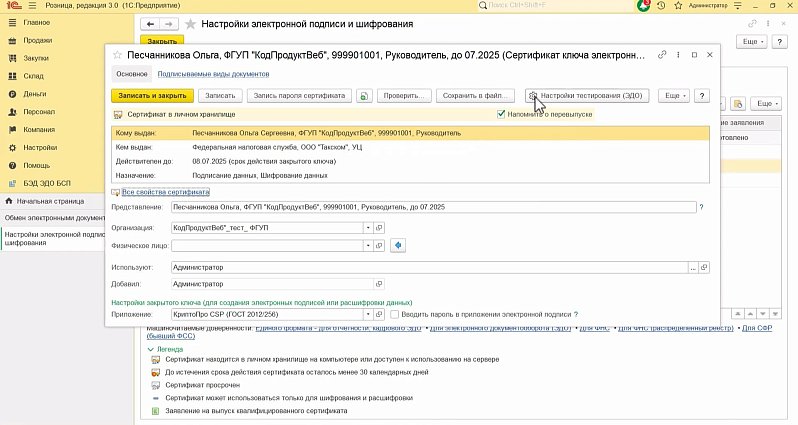Click background list document icon button
The height and width of the screenshot is (425, 798).
click(737, 104)
